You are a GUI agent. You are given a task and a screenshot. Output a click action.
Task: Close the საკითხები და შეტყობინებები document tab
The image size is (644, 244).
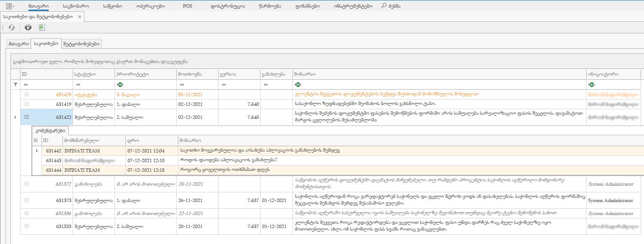click(80, 16)
